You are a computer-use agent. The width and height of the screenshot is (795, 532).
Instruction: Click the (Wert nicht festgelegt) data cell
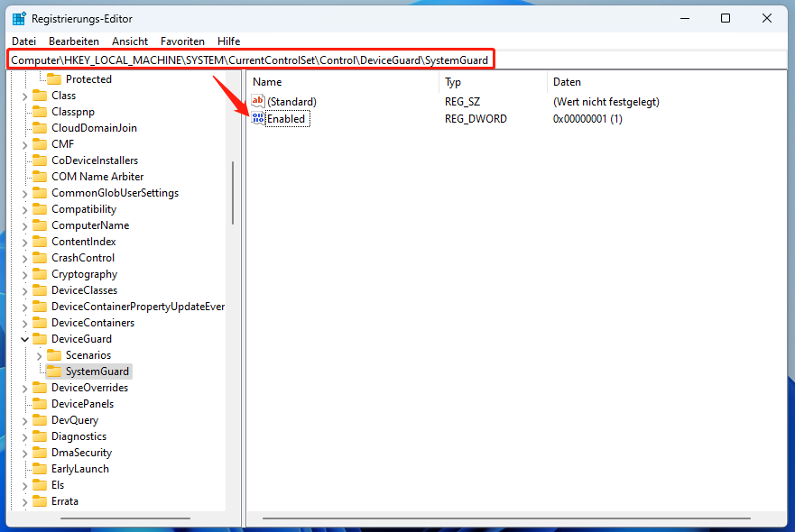605,101
